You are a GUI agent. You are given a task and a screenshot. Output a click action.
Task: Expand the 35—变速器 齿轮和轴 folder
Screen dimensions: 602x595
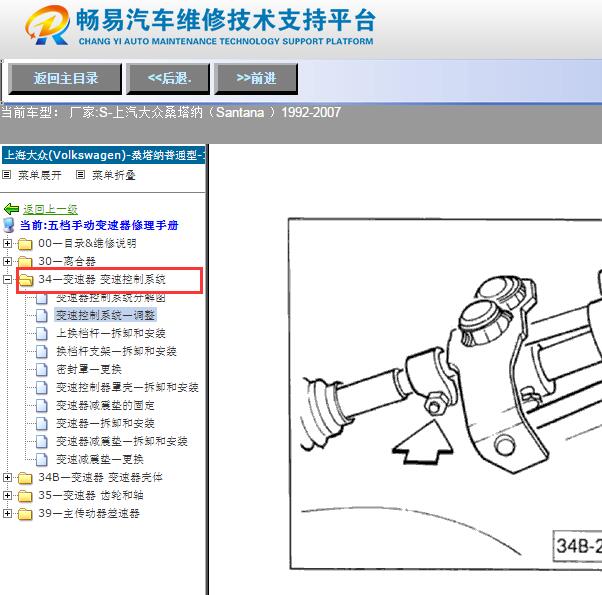coord(7,496)
